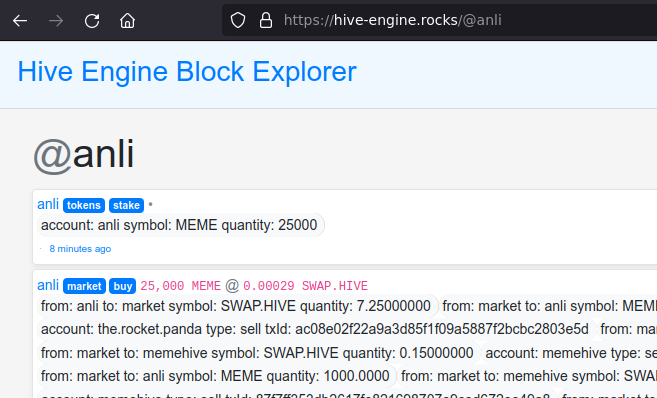Click the blue market badge
Screen dimensions: 657x398
tap(84, 286)
